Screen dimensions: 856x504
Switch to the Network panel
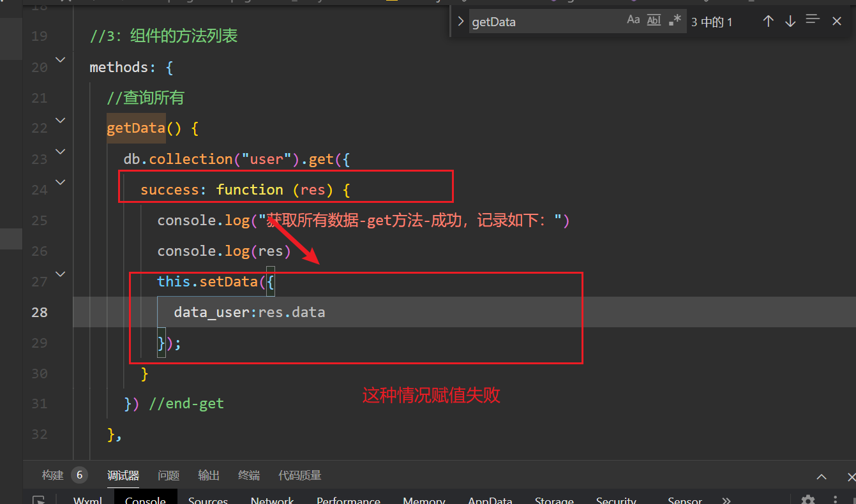(x=272, y=500)
